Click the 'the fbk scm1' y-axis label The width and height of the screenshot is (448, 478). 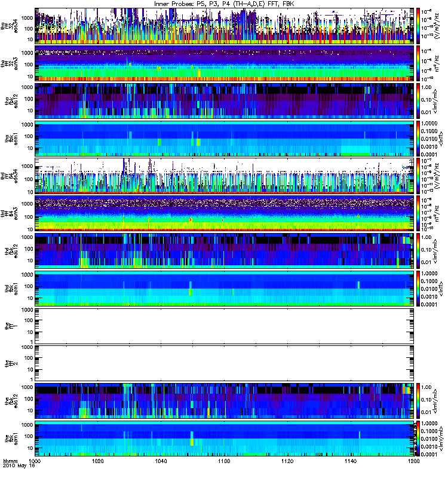tap(11, 439)
